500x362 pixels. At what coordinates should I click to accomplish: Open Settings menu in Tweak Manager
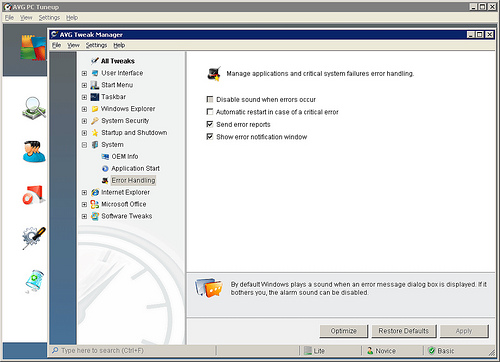96,45
